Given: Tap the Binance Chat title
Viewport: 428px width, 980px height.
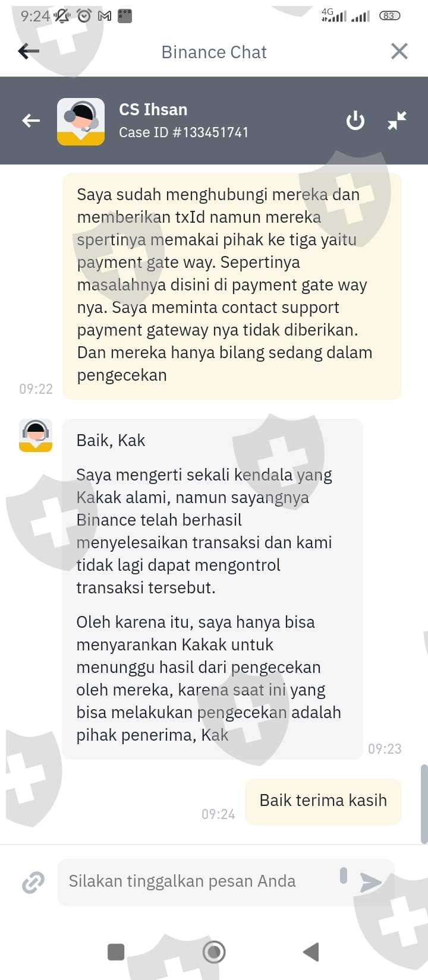Looking at the screenshot, I should coord(214,52).
